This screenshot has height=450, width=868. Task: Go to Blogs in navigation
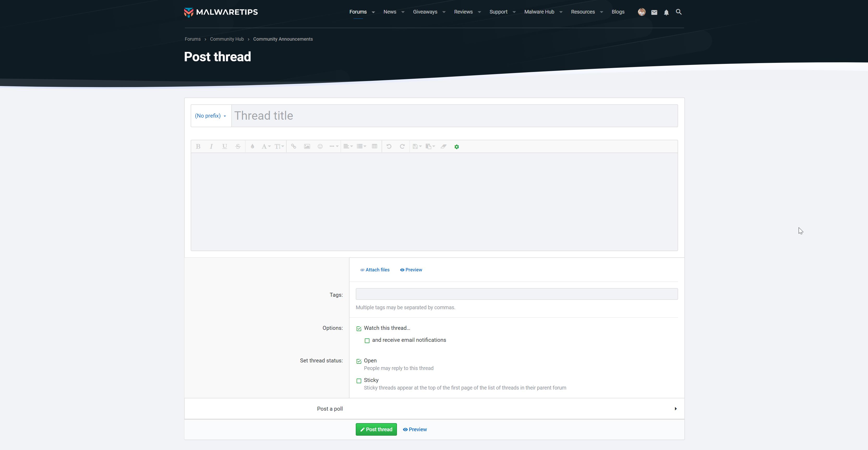coord(618,12)
